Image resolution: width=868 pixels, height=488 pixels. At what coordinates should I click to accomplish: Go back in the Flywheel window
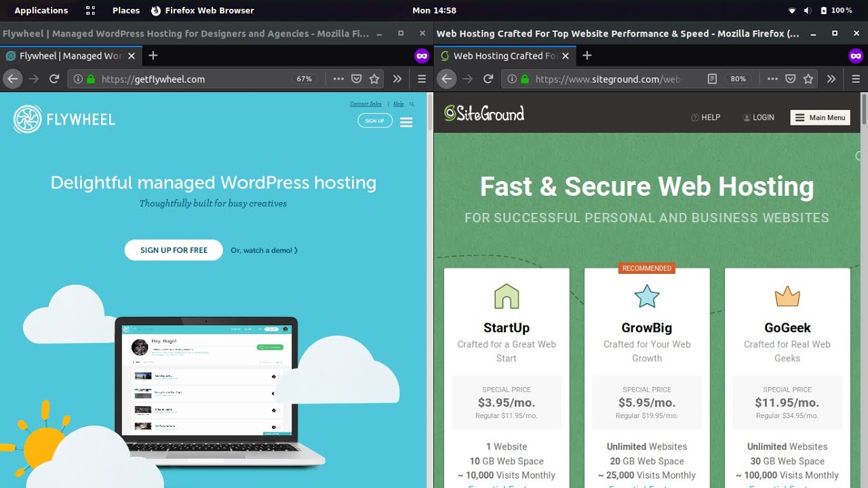point(12,79)
